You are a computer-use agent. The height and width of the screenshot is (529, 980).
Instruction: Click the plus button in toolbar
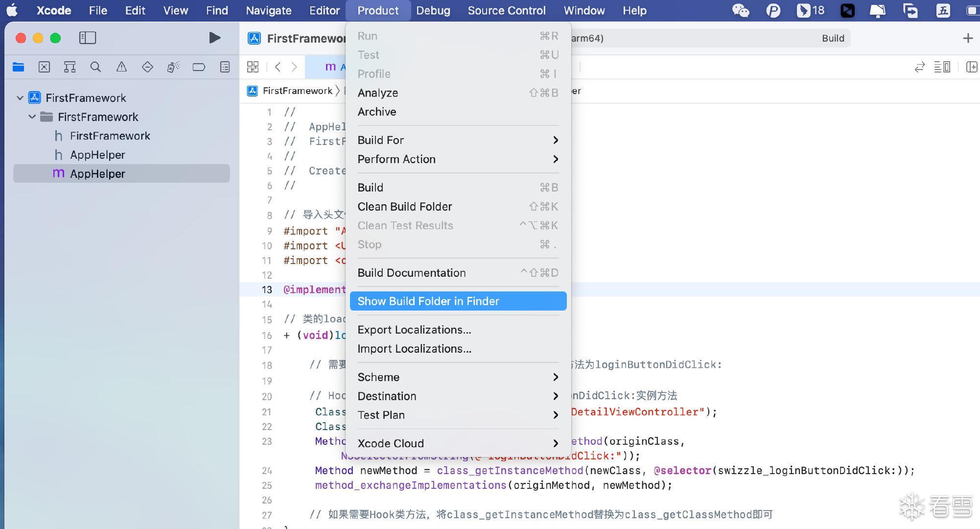point(967,38)
